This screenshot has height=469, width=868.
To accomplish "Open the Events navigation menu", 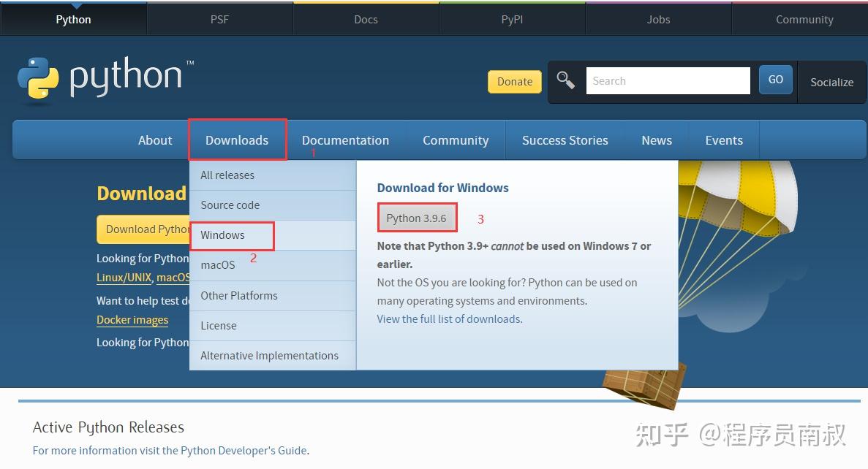I will click(724, 140).
